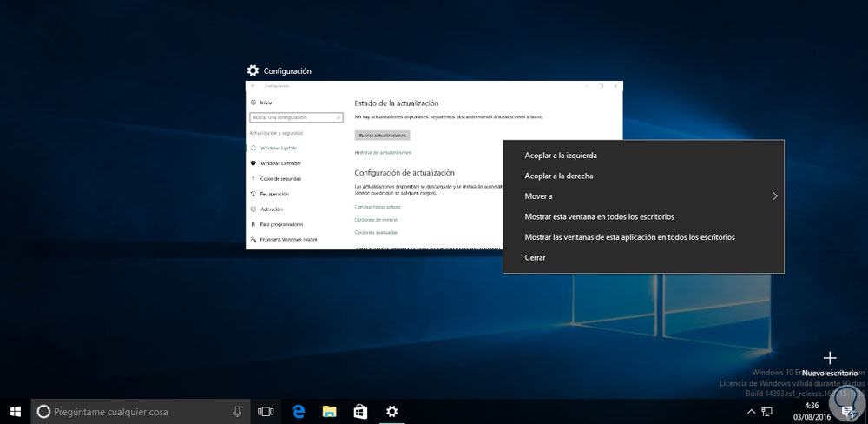Choose "Acoplar a la derecha"
Viewport: 868px width, 424px height.
click(x=559, y=176)
